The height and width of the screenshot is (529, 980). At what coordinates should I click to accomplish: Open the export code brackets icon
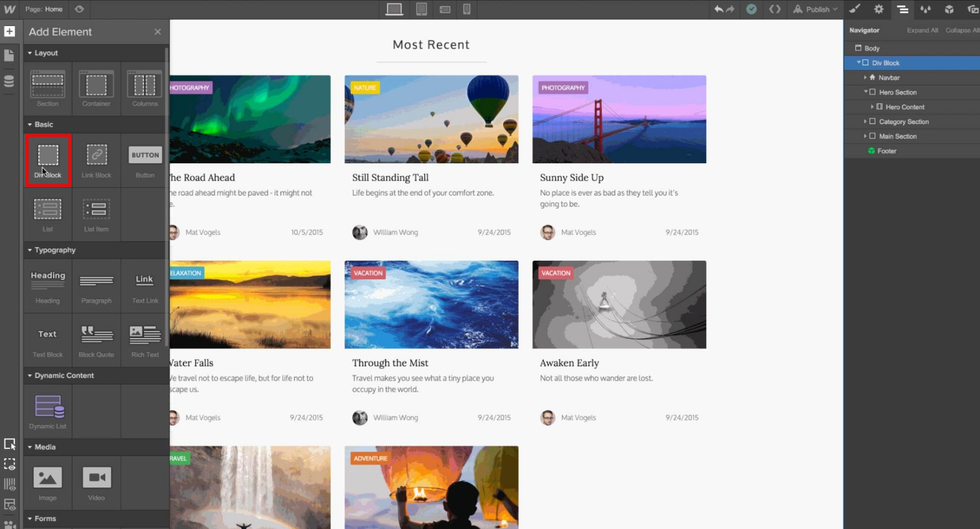[x=775, y=9]
